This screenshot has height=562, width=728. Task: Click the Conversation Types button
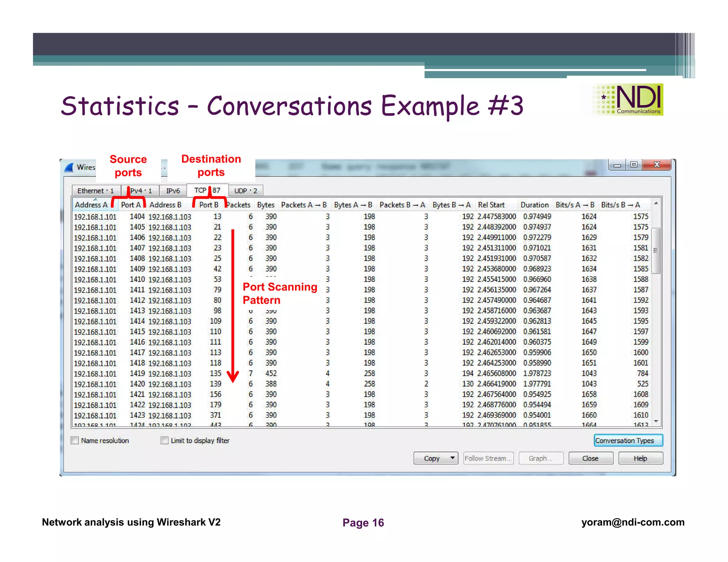pos(628,441)
